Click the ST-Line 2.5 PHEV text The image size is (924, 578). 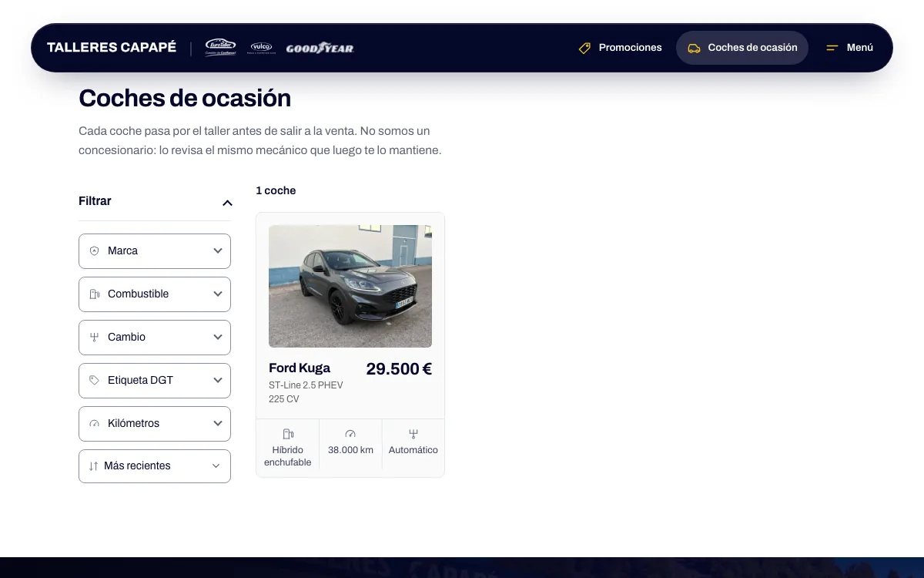(x=306, y=385)
